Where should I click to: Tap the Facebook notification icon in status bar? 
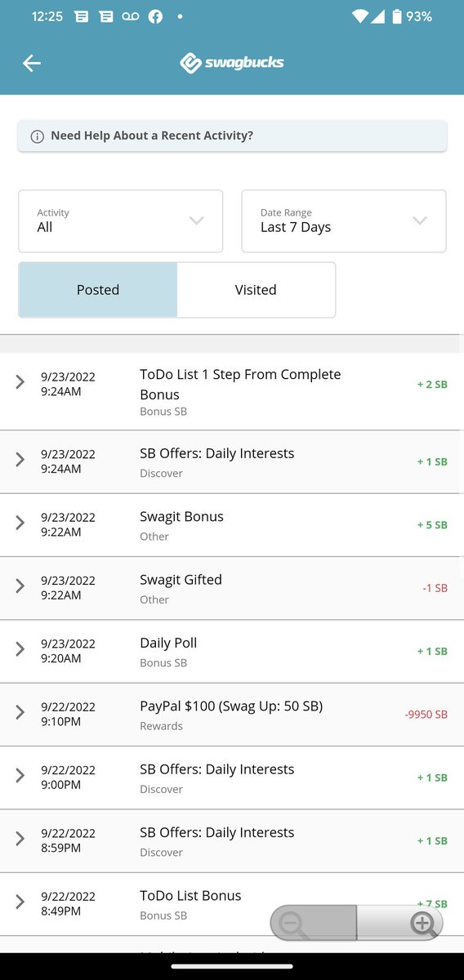pyautogui.click(x=155, y=16)
